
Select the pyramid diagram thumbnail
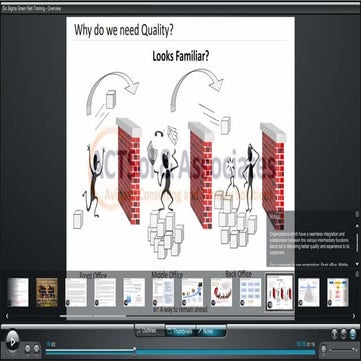pos(309,292)
